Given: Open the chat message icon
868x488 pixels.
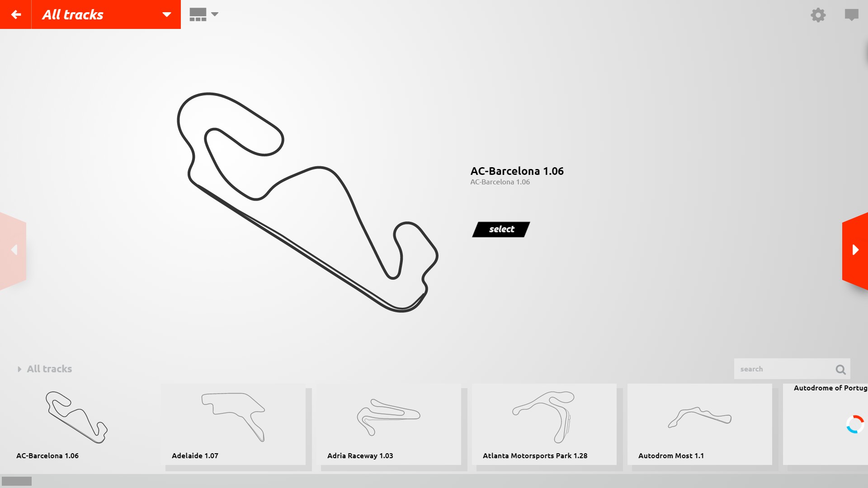Looking at the screenshot, I should (851, 15).
